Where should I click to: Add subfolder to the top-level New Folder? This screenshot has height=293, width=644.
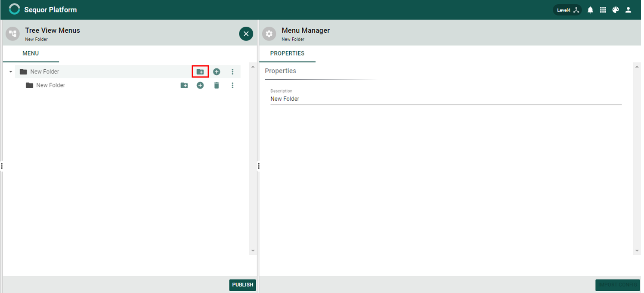[200, 72]
